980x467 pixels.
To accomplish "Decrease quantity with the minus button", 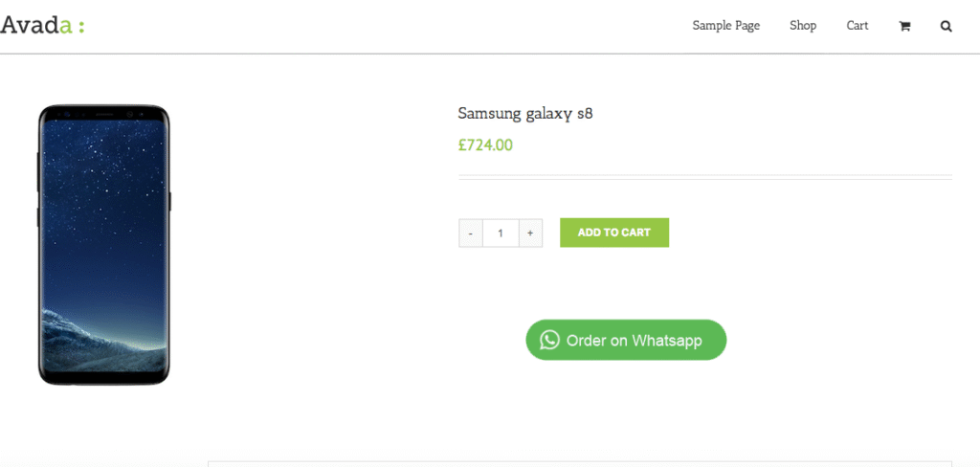I will 471,233.
